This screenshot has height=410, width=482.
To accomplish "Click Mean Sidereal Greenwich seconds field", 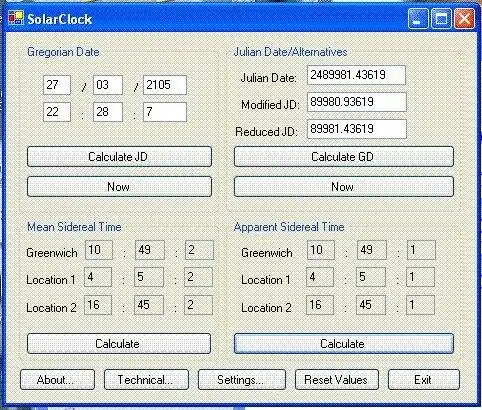I will pyautogui.click(x=199, y=250).
